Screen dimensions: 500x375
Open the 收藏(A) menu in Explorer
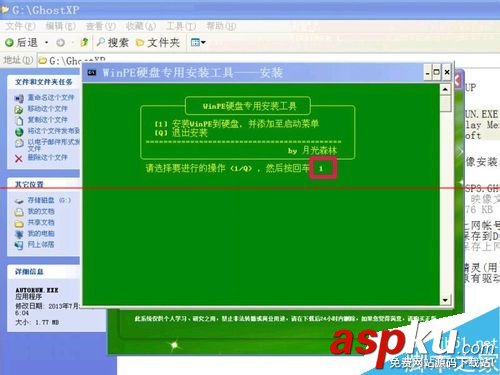click(x=141, y=26)
